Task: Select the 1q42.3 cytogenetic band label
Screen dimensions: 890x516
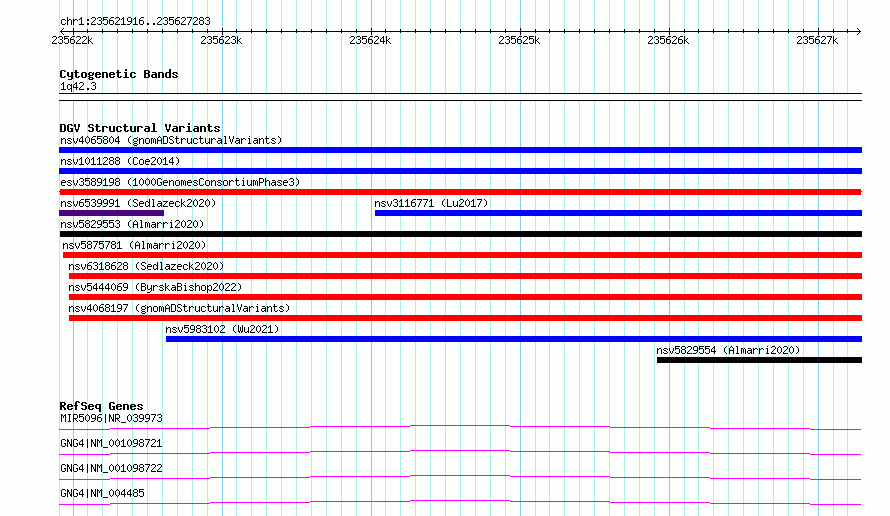Action: 78,86
